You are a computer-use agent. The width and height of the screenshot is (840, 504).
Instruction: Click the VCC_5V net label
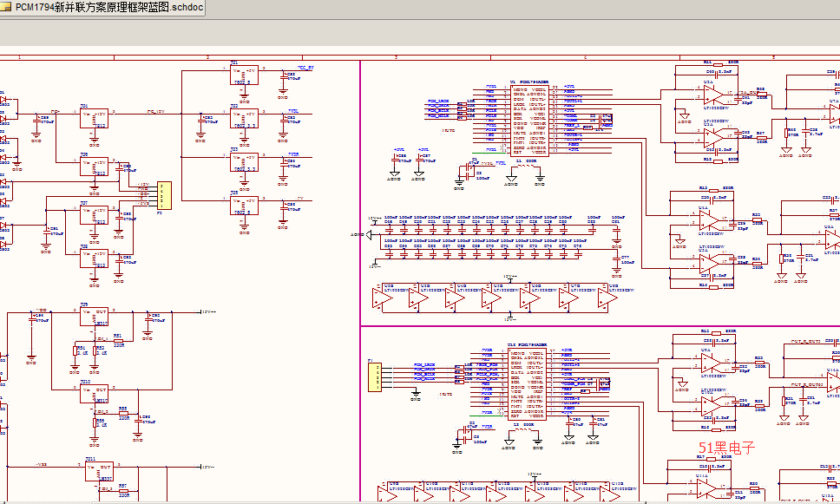pyautogui.click(x=305, y=67)
